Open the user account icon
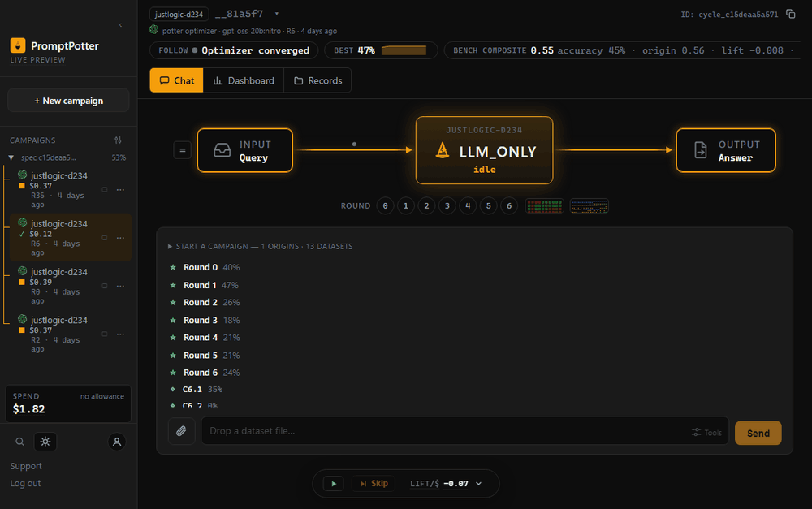 click(117, 442)
